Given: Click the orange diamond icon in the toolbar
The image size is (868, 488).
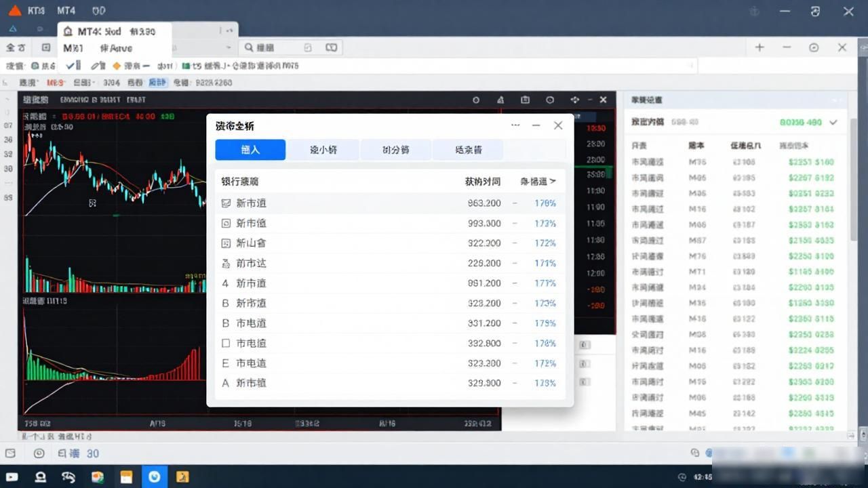Looking at the screenshot, I should (x=117, y=66).
